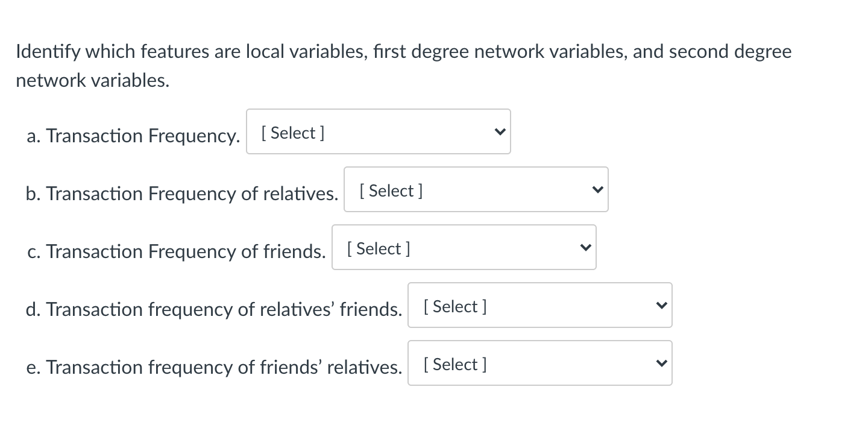Screen dimensions: 868x422
Task: Click the [Select] placeholder text in option d
Action: click(454, 306)
